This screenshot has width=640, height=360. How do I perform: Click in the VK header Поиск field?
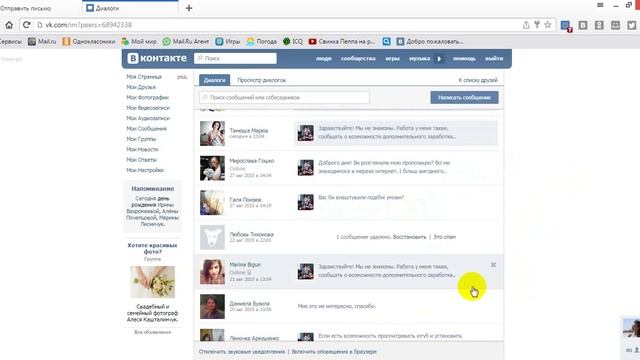236,58
